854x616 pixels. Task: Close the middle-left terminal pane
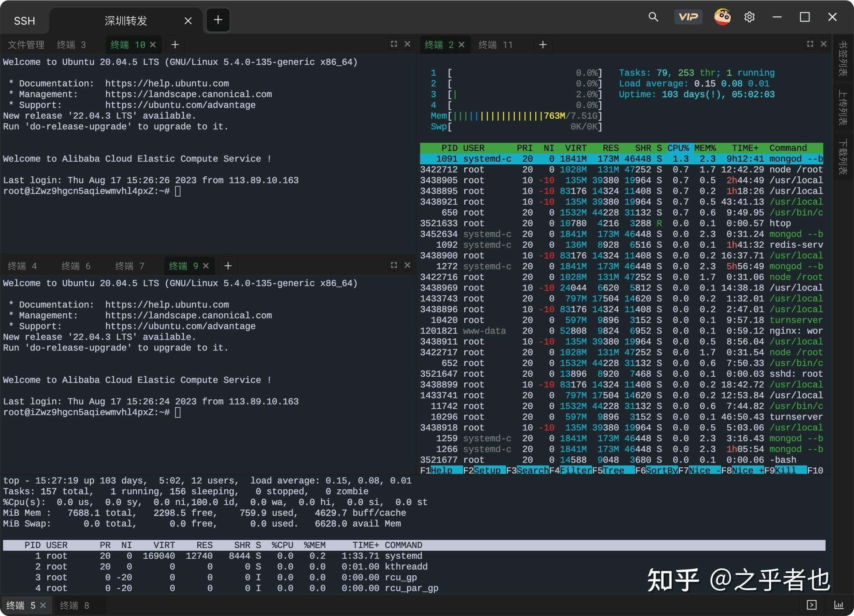[407, 265]
